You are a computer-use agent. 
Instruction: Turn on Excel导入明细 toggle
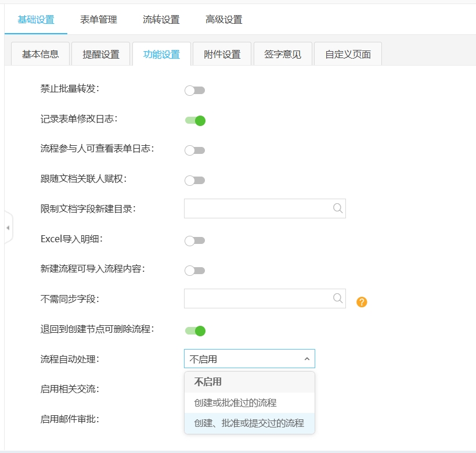point(194,240)
